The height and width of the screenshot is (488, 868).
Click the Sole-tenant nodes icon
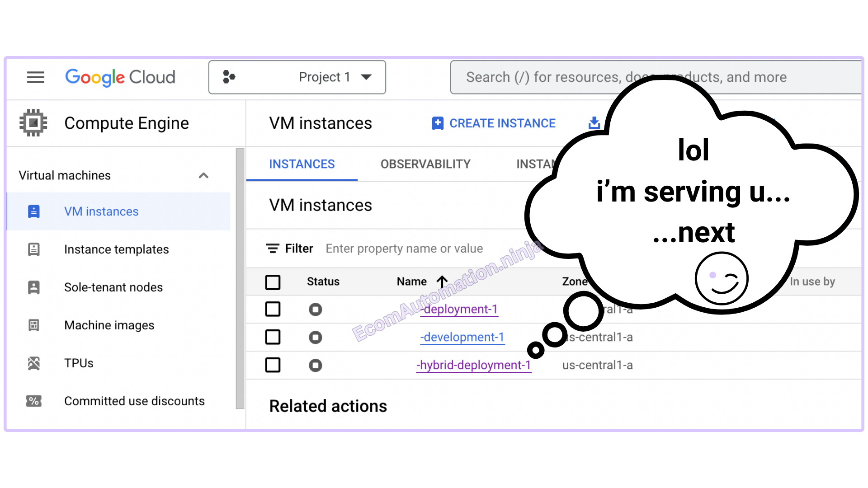coord(34,287)
